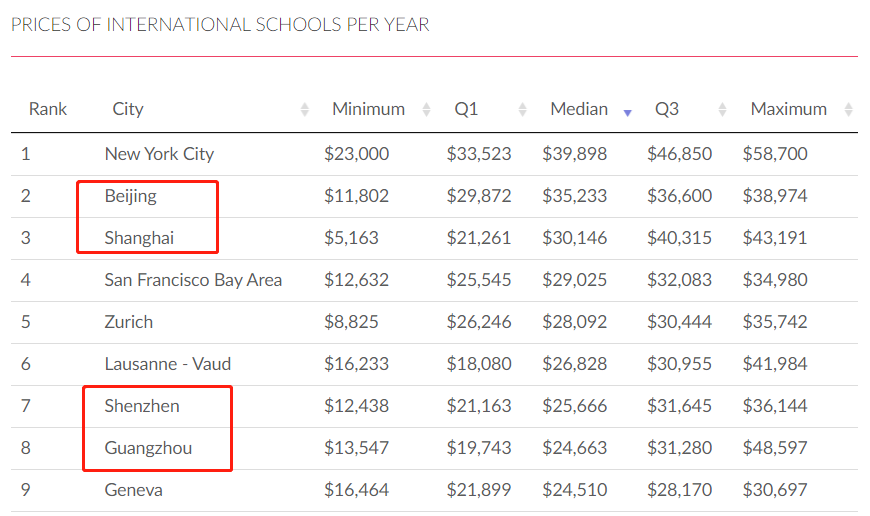Select the New York City row
Image resolution: width=870 pixels, height=516 pixels.
[434, 154]
